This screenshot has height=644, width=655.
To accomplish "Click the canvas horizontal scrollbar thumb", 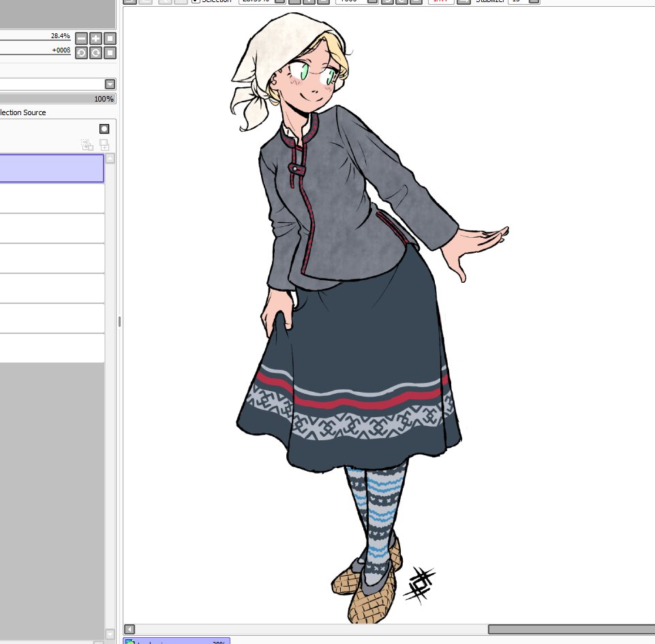I will tap(571, 629).
